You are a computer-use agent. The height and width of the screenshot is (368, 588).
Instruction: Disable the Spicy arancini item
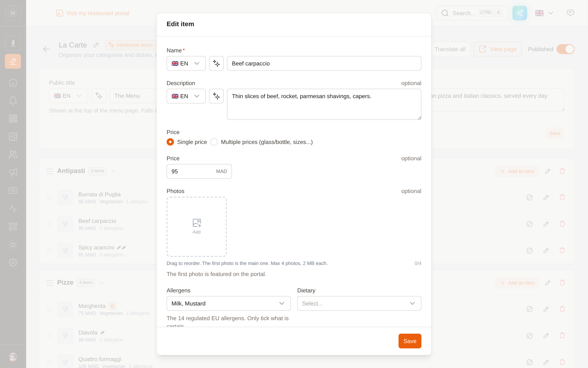click(530, 250)
